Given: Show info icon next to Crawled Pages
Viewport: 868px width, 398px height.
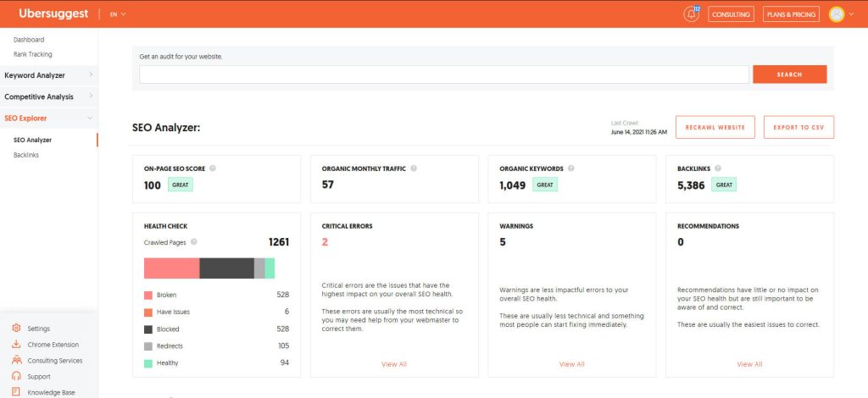Looking at the screenshot, I should click(x=194, y=242).
